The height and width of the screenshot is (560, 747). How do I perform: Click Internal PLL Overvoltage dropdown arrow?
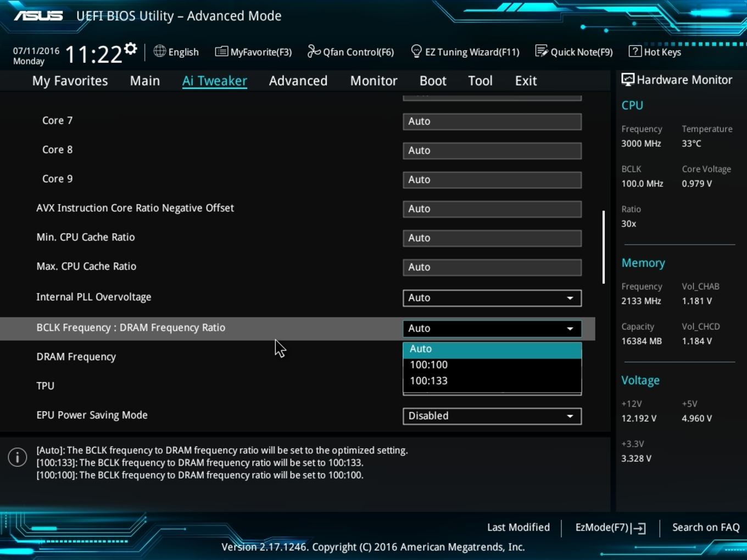coord(570,298)
